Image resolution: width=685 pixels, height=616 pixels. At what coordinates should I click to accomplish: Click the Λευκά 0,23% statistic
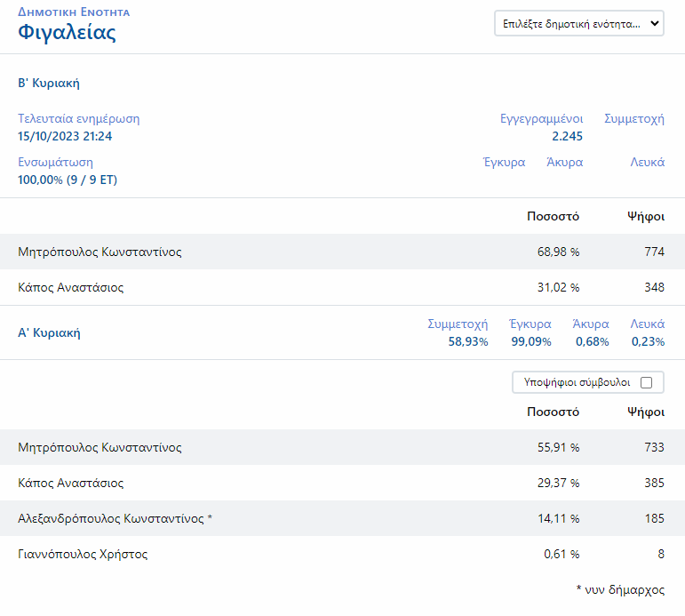[648, 341]
